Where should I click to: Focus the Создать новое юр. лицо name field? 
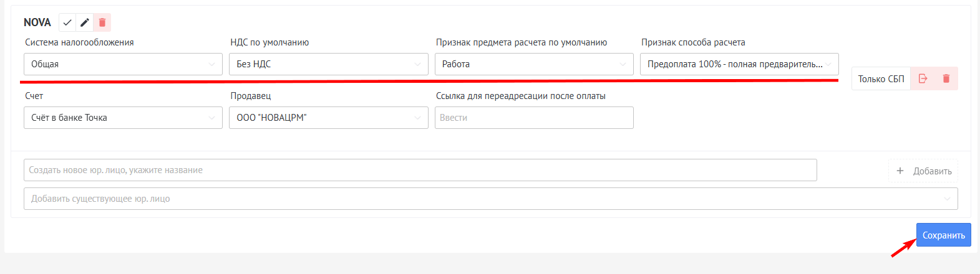pyautogui.click(x=420, y=170)
